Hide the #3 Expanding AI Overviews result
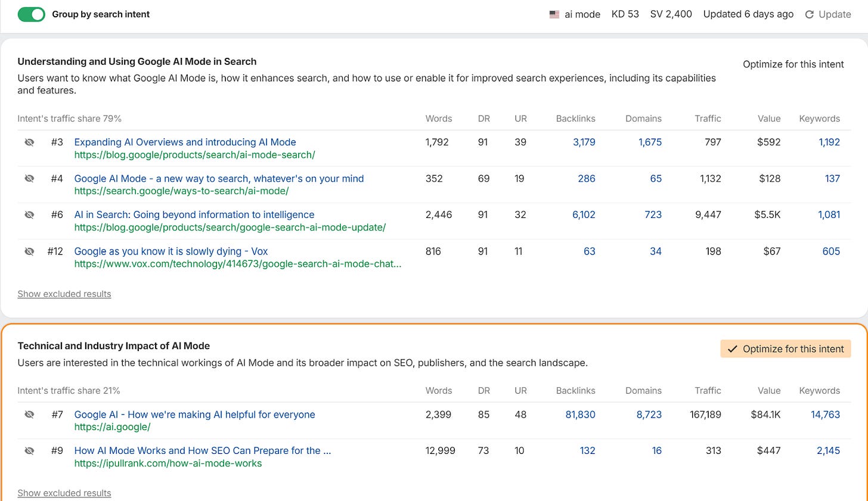Viewport: 868px width, 501px height. point(29,142)
